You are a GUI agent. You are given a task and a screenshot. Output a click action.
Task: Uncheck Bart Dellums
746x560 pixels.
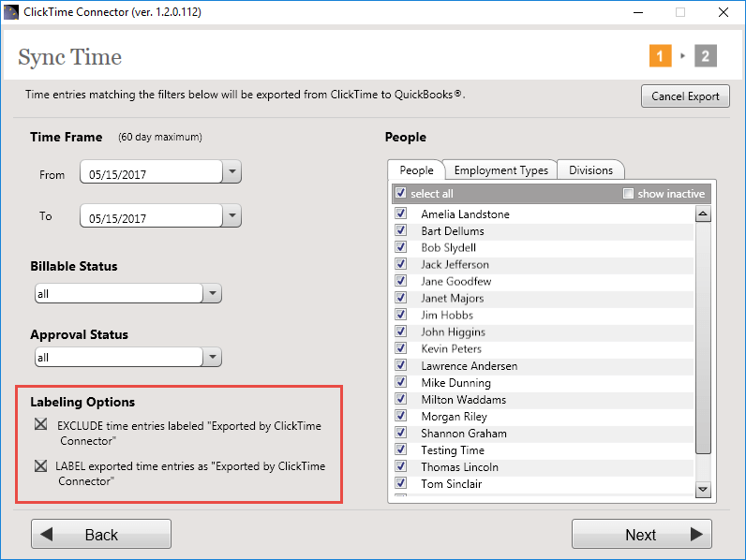[x=400, y=230]
